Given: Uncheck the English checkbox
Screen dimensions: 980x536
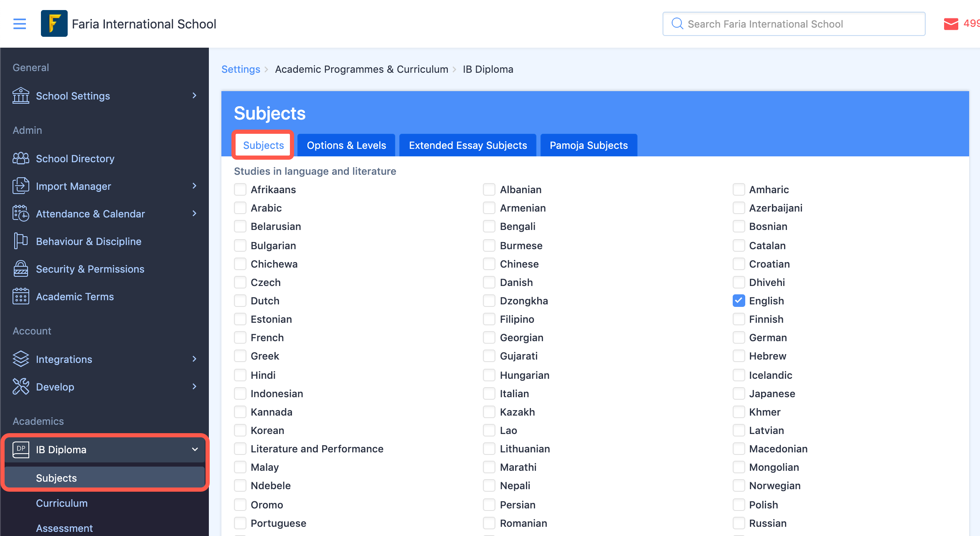Looking at the screenshot, I should tap(739, 301).
